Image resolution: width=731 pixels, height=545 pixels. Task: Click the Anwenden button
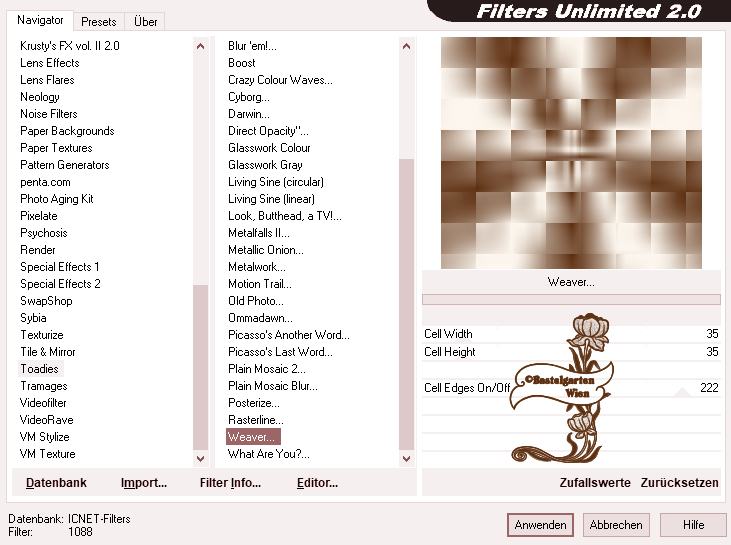click(x=540, y=525)
